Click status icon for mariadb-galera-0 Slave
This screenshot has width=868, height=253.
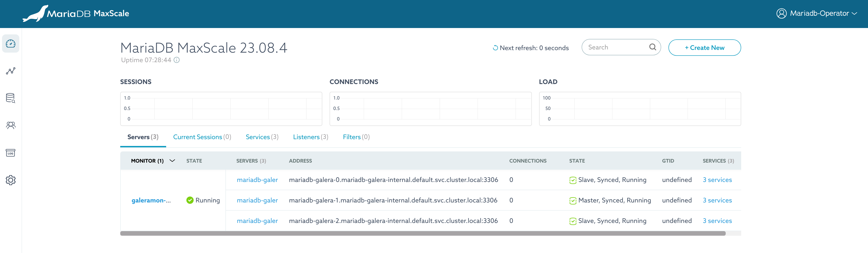coord(573,180)
